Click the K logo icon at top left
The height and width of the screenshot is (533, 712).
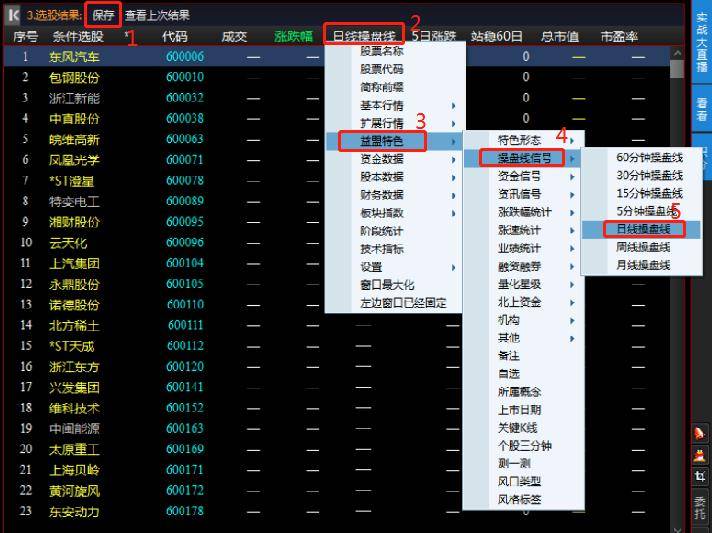(13, 15)
